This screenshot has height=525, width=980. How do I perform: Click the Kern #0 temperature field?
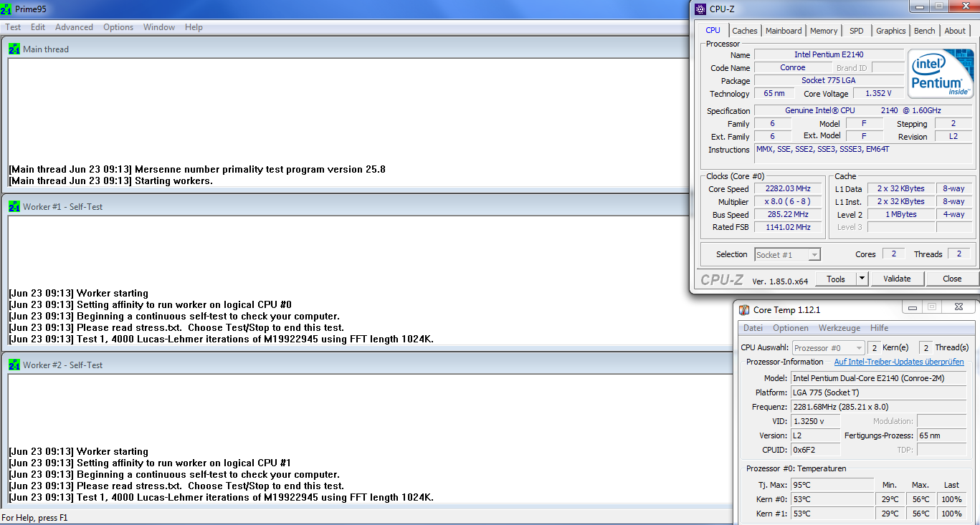point(832,499)
